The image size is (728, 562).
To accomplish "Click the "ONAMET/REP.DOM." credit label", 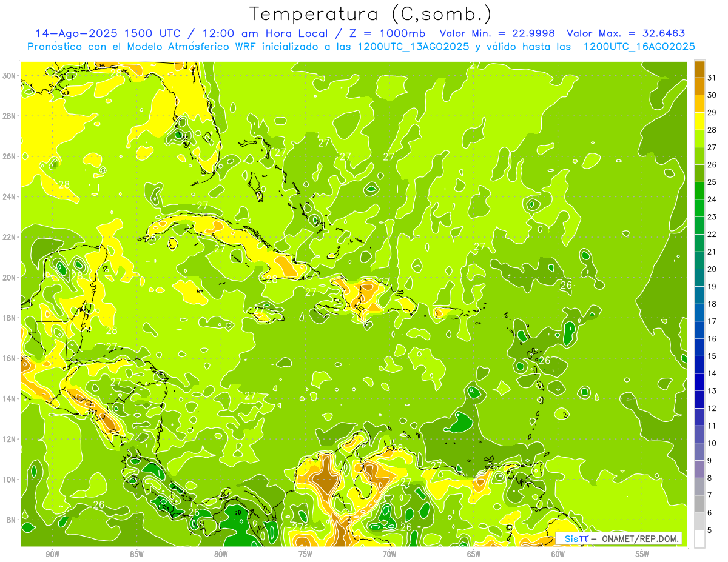I will click(x=640, y=538).
